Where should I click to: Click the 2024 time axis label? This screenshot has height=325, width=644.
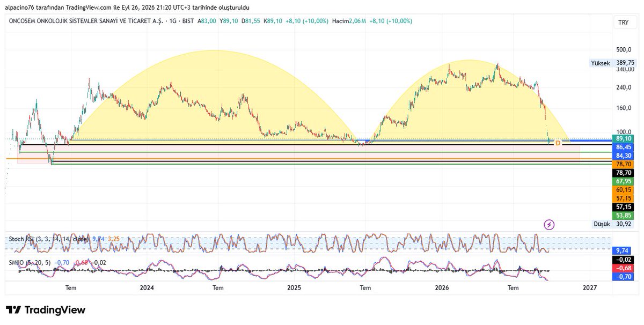point(147,288)
